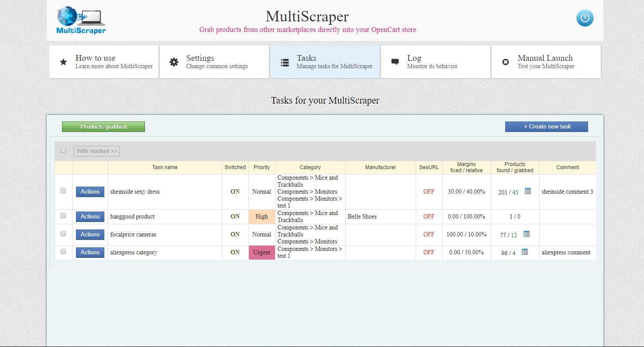This screenshot has height=347, width=644.
Task: Click the Switched column header
Action: pyautogui.click(x=235, y=167)
